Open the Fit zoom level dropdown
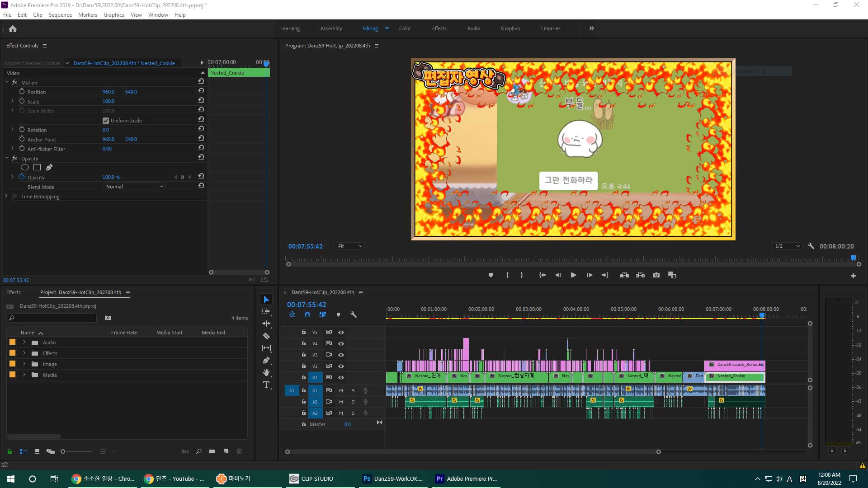Screen dimensions: 868x488 tap(349, 246)
